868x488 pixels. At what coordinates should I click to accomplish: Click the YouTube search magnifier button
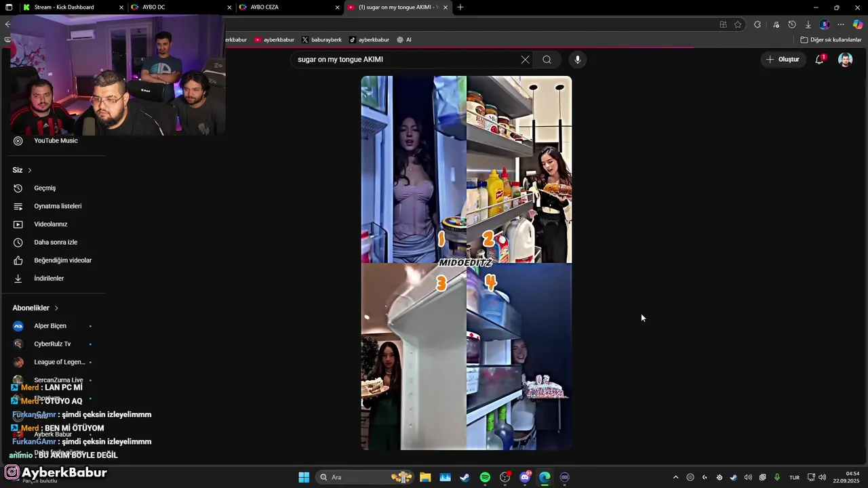pyautogui.click(x=547, y=60)
